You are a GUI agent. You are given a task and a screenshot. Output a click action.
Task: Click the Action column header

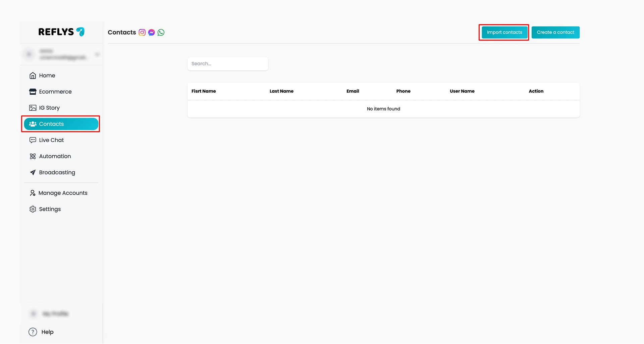536,91
